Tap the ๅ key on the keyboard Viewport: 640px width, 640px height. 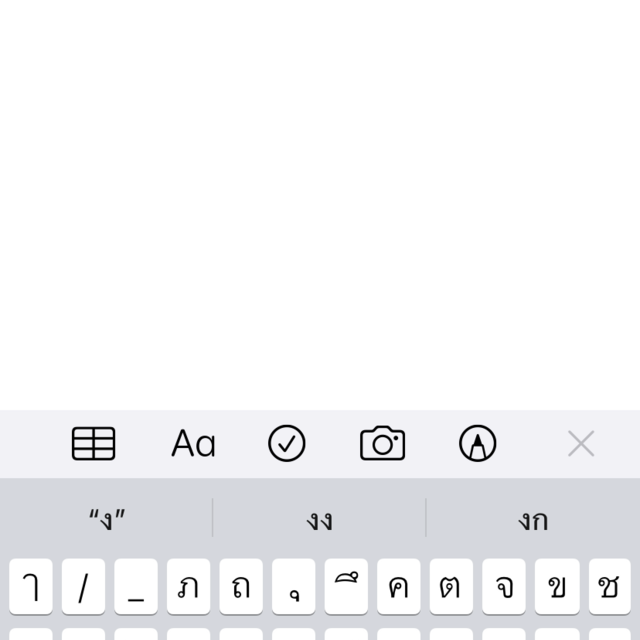(x=31, y=586)
